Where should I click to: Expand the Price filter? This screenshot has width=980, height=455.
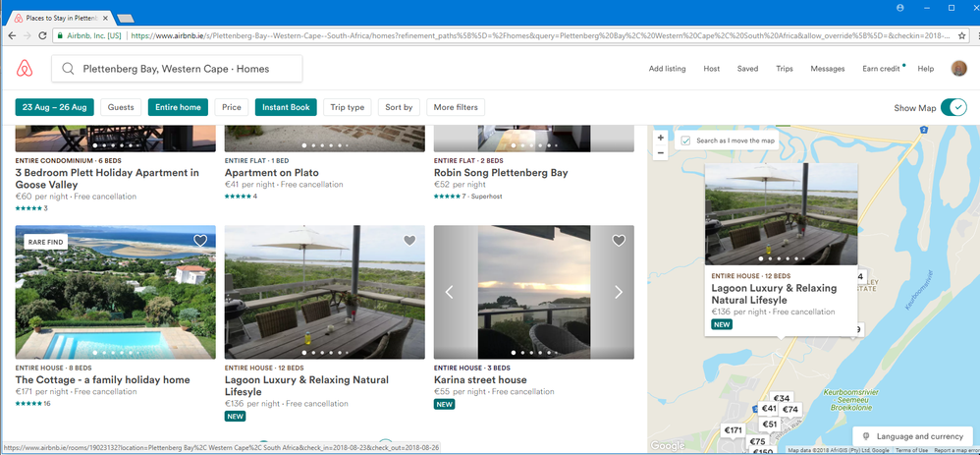(x=232, y=107)
